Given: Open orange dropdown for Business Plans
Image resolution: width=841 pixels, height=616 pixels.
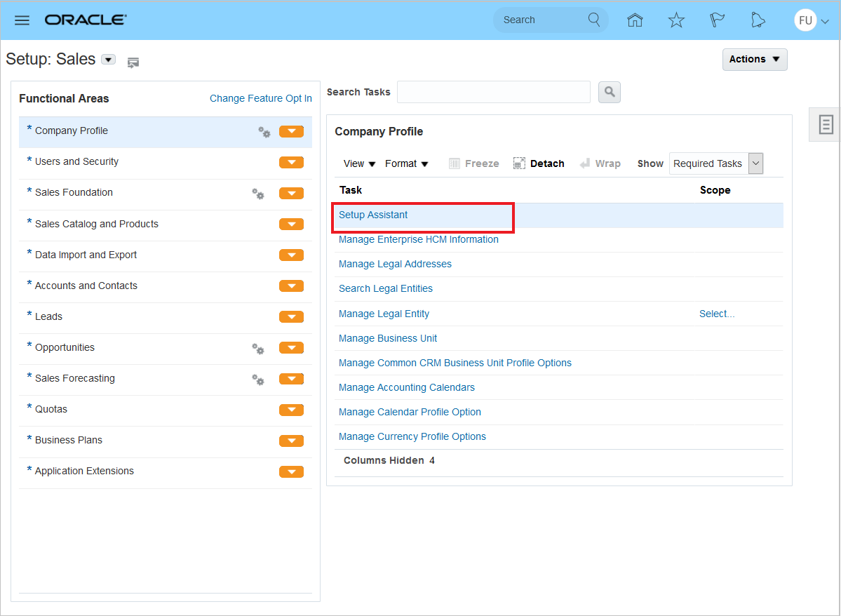Looking at the screenshot, I should (x=291, y=441).
